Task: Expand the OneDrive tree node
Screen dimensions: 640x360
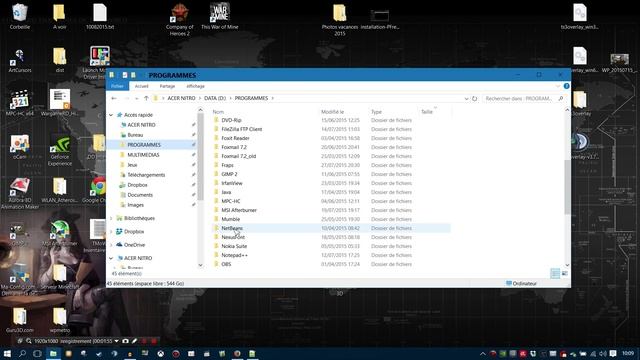Action: tap(111, 245)
